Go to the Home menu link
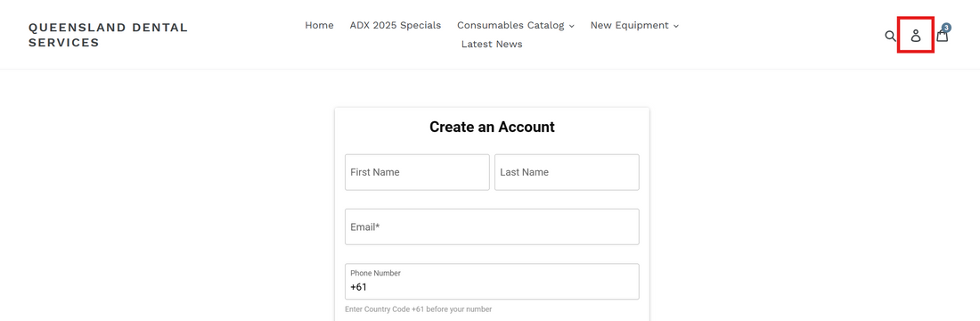Screen dimensions: 980x321 319,25
